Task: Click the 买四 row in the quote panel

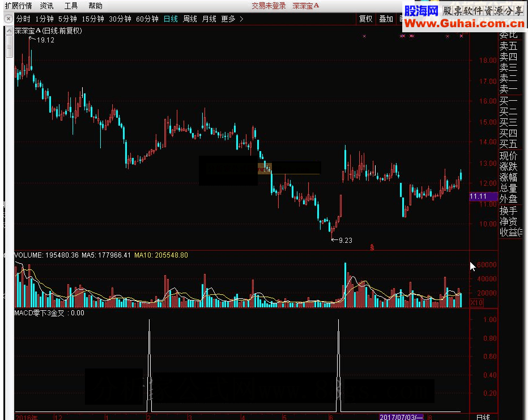Action: click(508, 133)
